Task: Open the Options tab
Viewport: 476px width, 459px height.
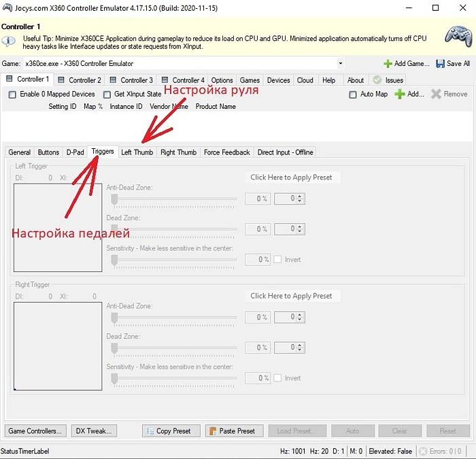Action: click(x=222, y=80)
